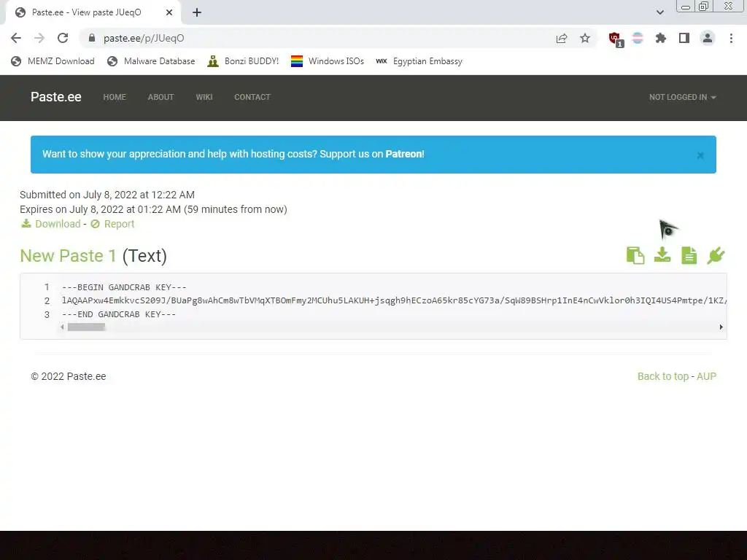Click the striped flag extension icon
Viewport: 747px width, 560px height.
point(638,38)
